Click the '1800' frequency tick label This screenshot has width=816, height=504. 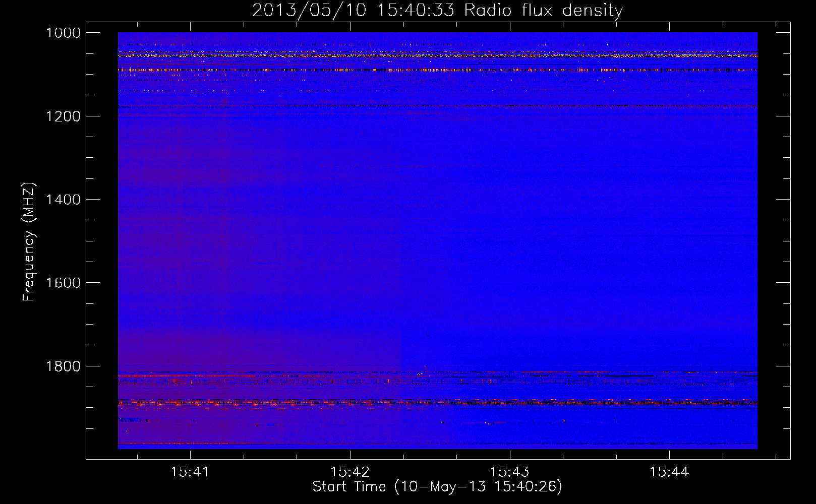(64, 366)
